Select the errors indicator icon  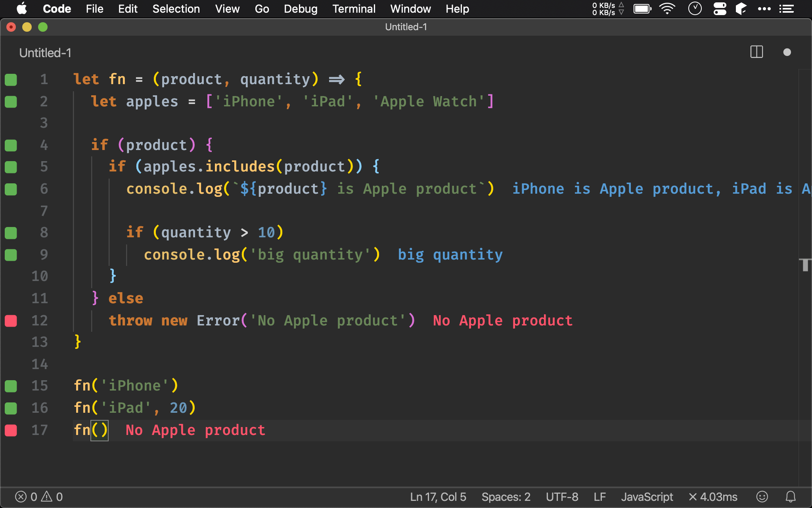tap(21, 496)
